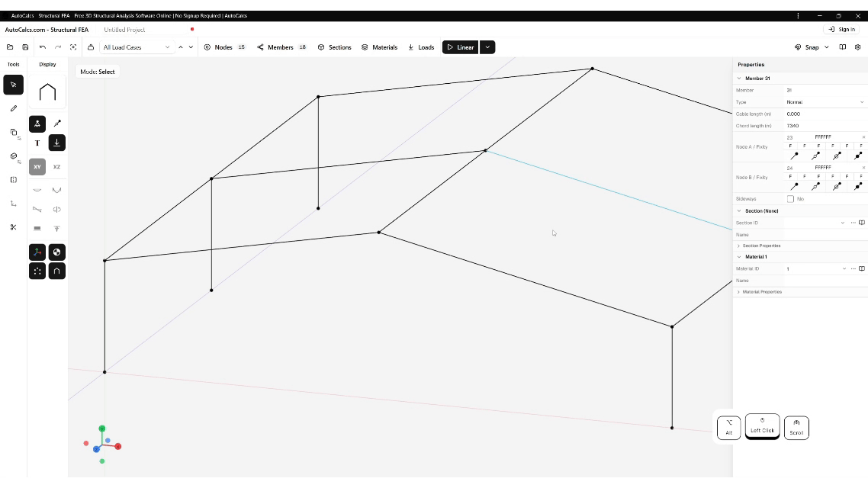Open the settings gear icon
This screenshot has height=488, width=868.
pos(858,47)
